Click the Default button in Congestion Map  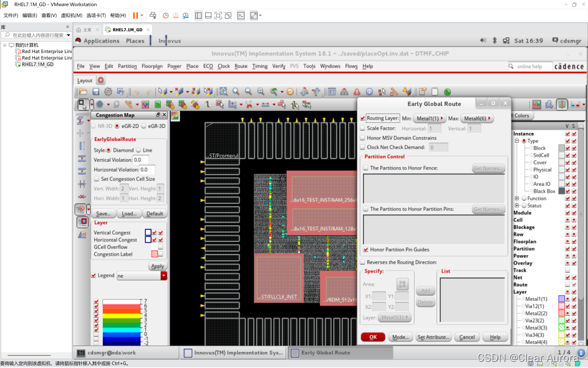pos(155,213)
